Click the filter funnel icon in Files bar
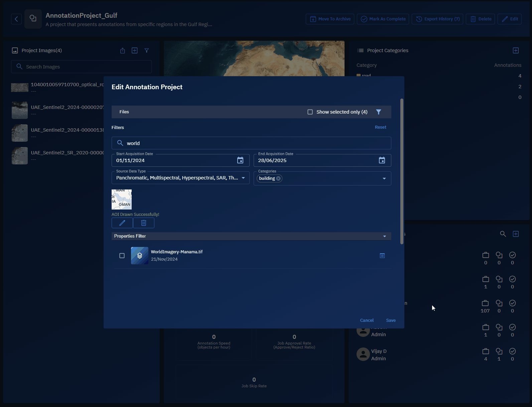Screen dimensions: 532x407 tap(378, 112)
